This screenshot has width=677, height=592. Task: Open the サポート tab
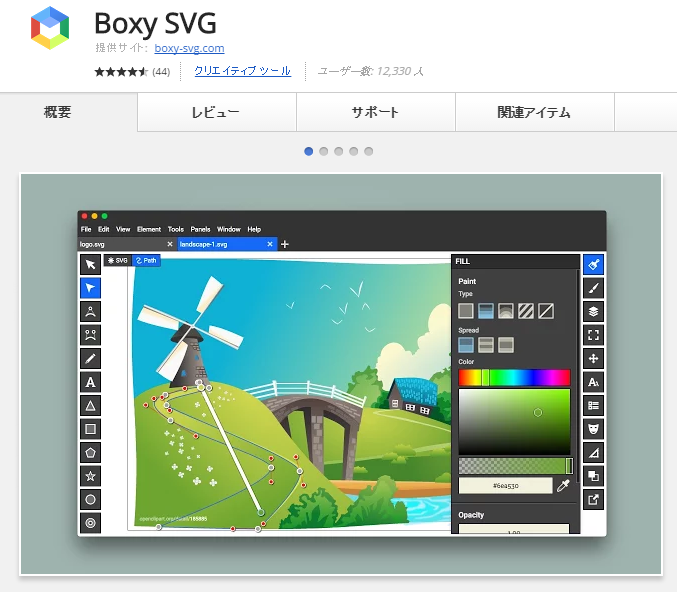tap(376, 112)
